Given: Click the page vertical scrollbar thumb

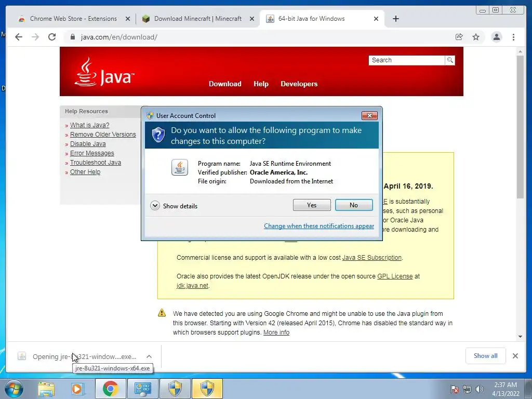Looking at the screenshot, I should point(520,127).
